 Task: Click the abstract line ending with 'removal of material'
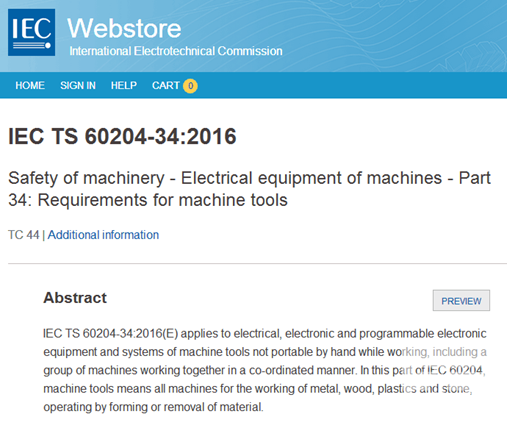tap(153, 407)
